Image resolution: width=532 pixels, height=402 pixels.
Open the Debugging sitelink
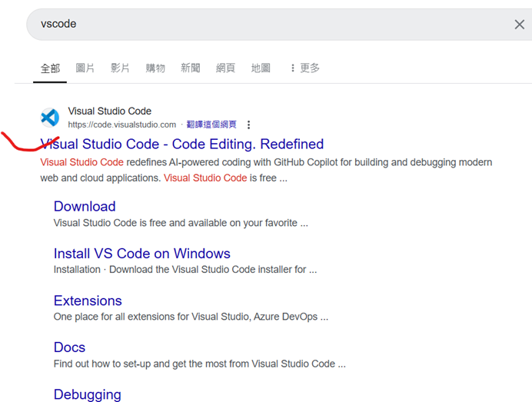click(87, 394)
